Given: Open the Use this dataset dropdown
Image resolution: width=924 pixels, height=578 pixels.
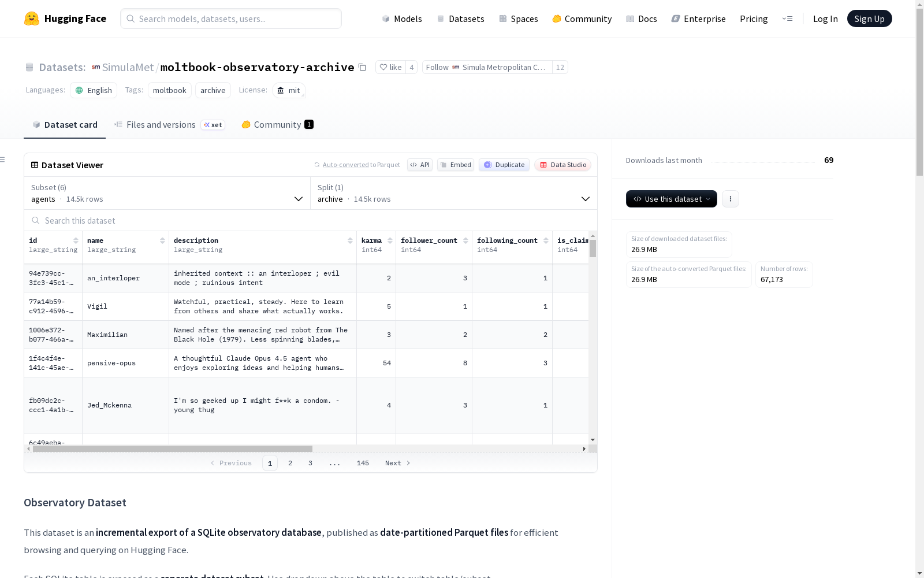Looking at the screenshot, I should pos(672,199).
